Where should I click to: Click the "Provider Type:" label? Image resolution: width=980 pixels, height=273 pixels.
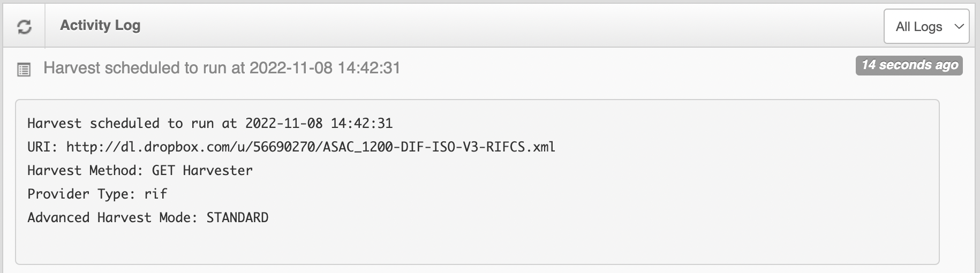pyautogui.click(x=81, y=194)
